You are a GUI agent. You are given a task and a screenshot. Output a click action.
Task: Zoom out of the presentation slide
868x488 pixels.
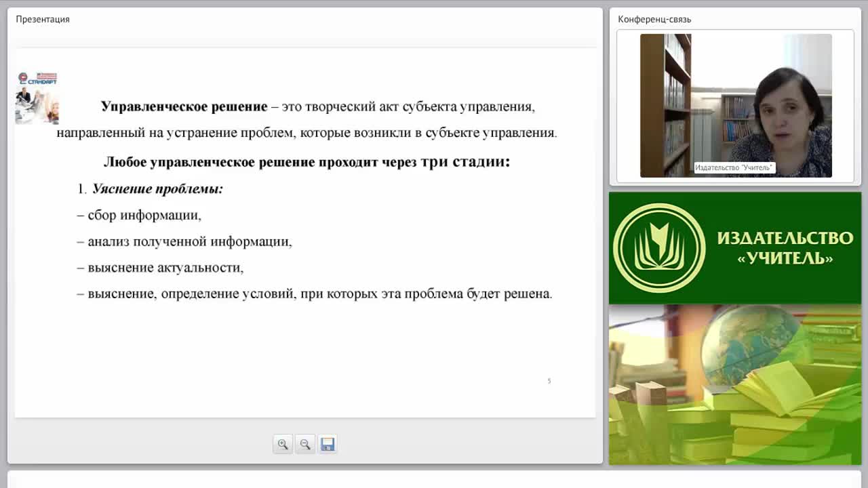[x=305, y=445]
